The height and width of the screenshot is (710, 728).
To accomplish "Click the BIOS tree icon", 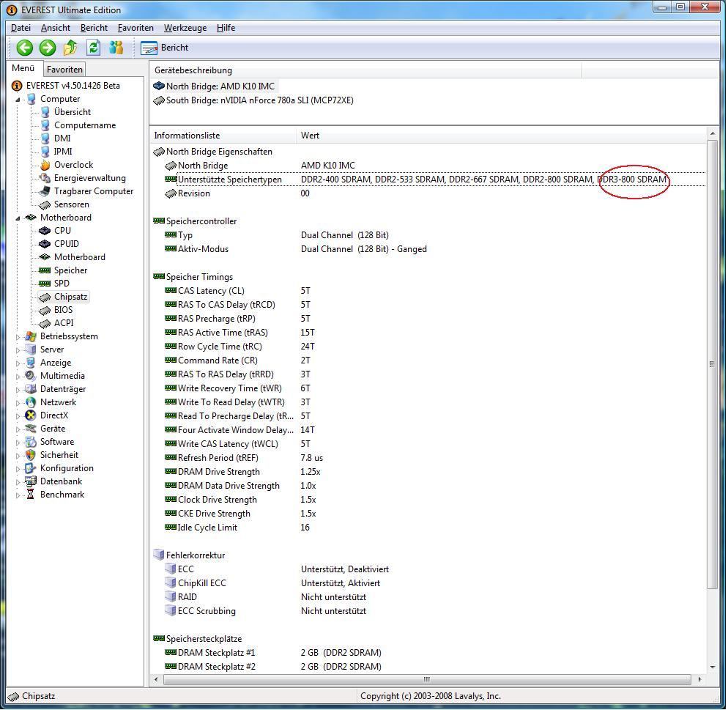I will [45, 310].
